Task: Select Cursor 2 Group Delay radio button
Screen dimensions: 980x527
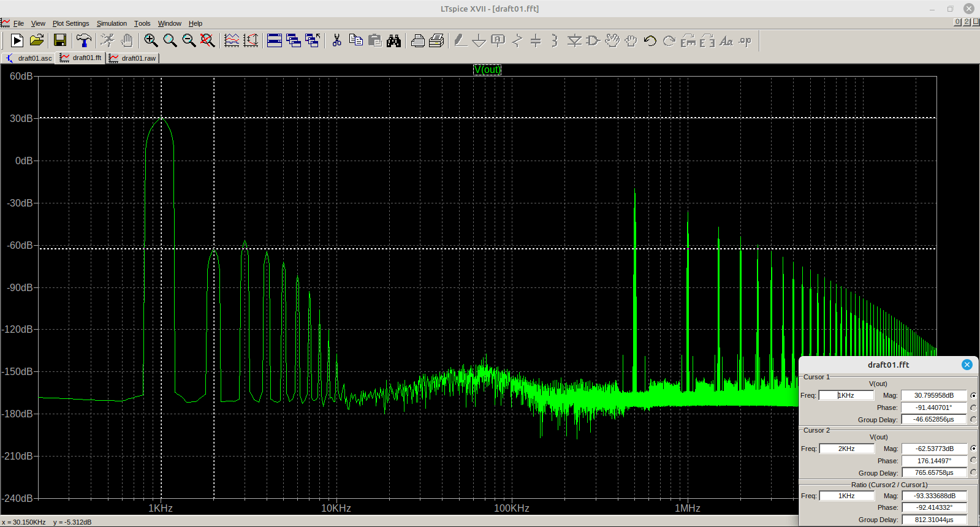Action: click(x=973, y=472)
